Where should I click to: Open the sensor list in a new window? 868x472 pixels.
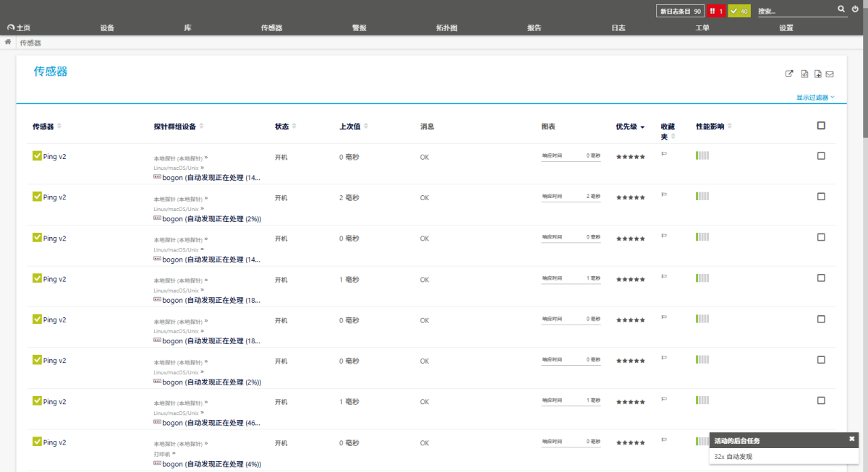[789, 73]
